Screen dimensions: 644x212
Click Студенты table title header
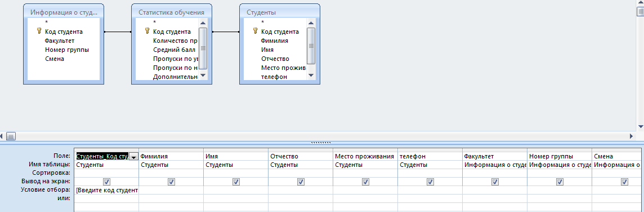[280, 12]
